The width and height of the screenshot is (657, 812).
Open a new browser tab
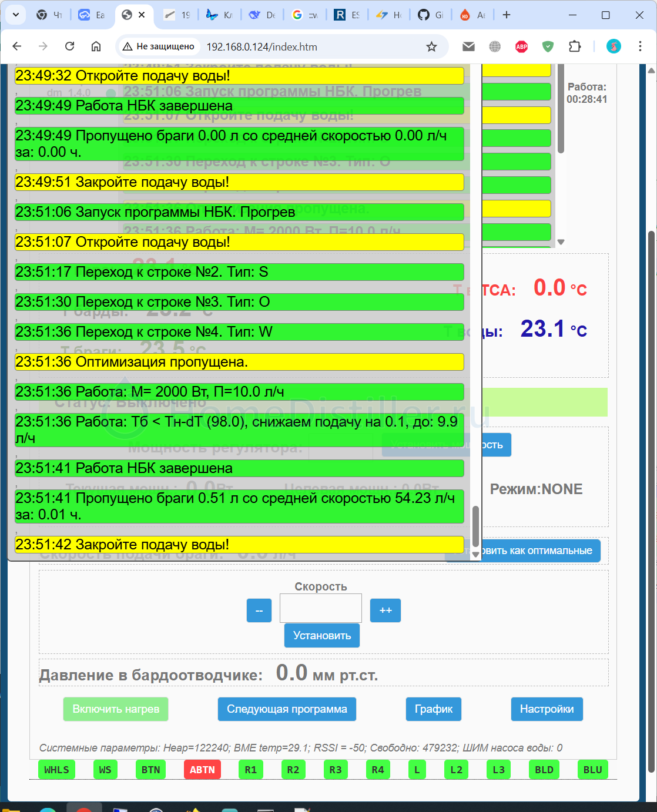(507, 15)
